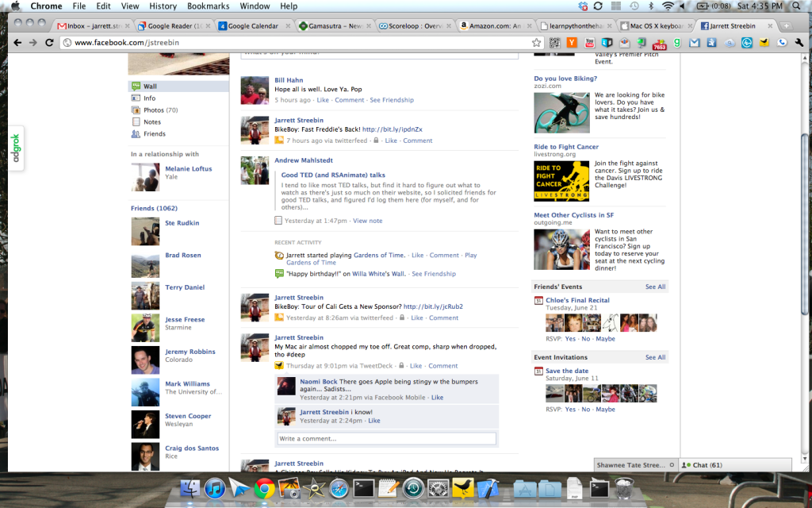812x508 pixels.
Task: Click Melanie Loftus profile link
Action: click(189, 168)
